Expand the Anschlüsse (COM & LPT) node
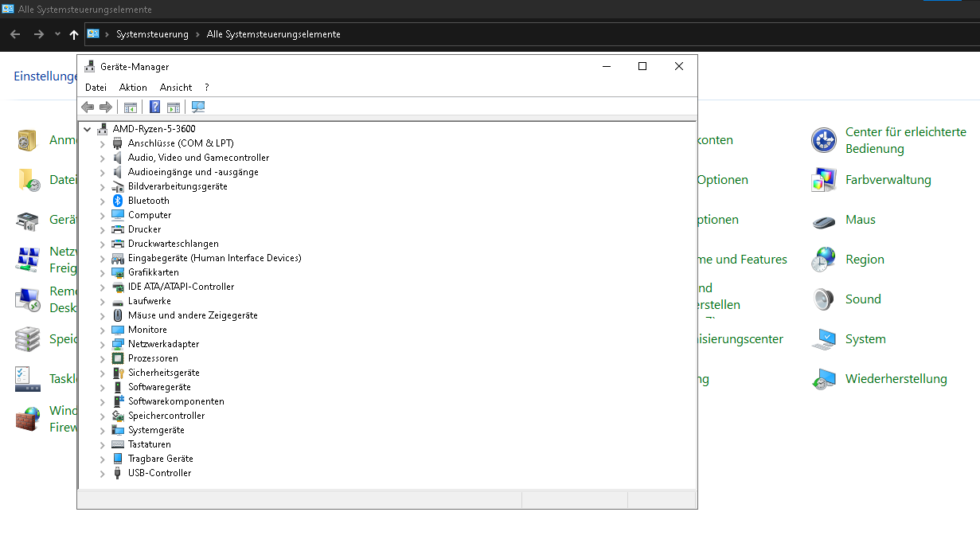 click(102, 143)
